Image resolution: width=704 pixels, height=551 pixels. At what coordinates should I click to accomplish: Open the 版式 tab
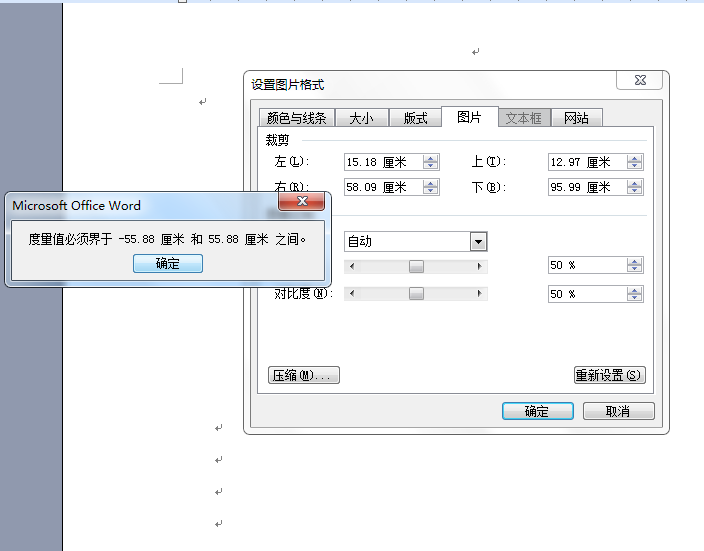[415, 118]
